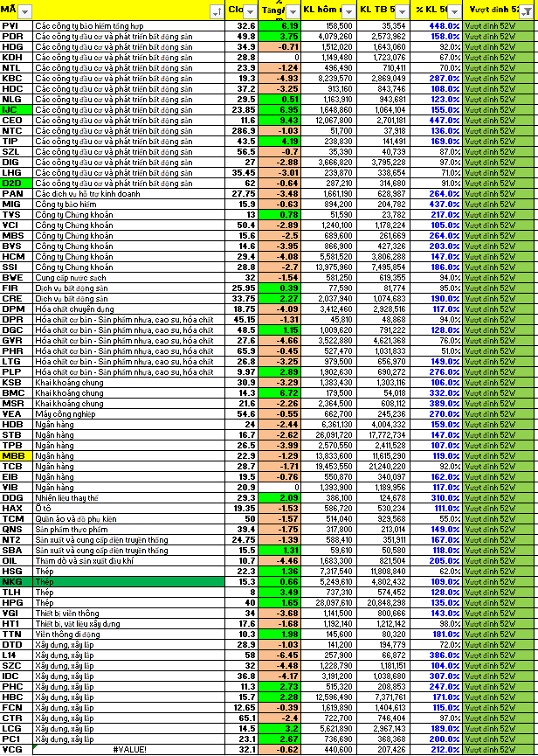Select the green highlighted D2D ticker cell

coord(16,183)
